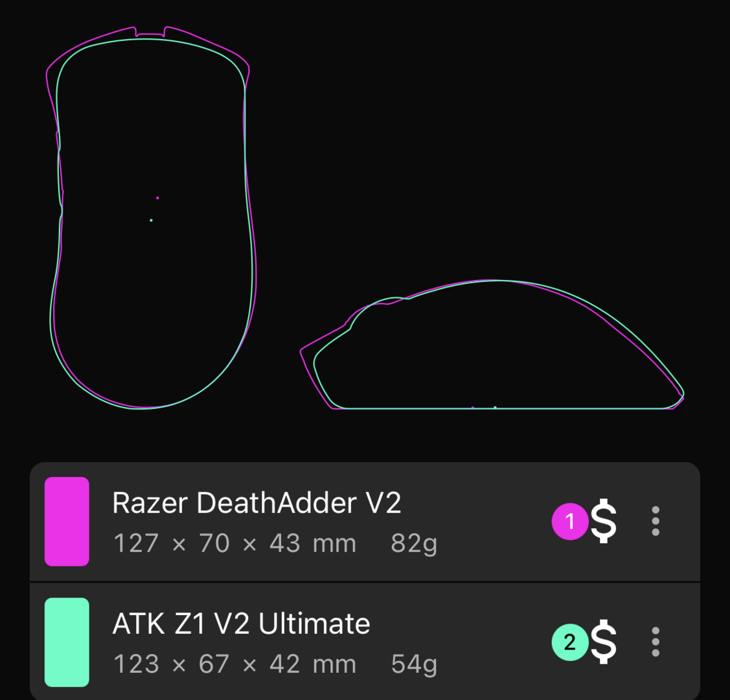Viewport: 730px width, 700px height.
Task: Open price info for Razer DeathAdder V2
Action: (604, 521)
